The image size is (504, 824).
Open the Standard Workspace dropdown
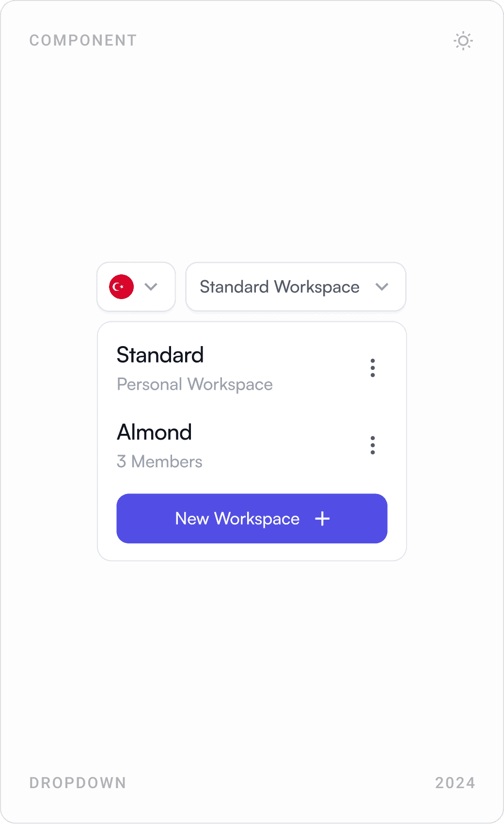point(295,287)
